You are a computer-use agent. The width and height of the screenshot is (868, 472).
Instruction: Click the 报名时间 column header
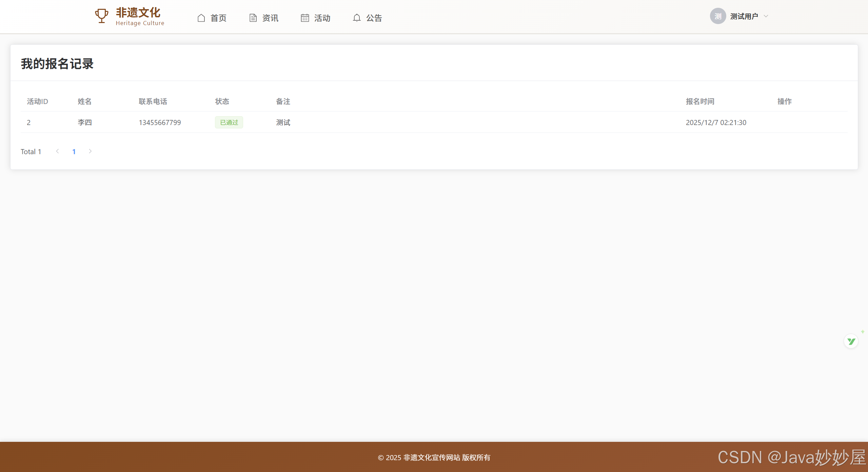[x=700, y=101]
